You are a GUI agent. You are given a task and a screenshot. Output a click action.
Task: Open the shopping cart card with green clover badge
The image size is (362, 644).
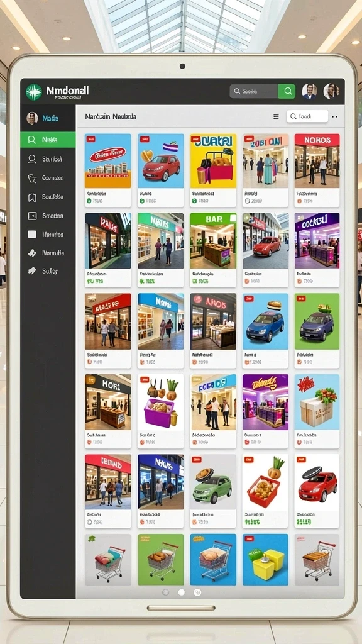[x=108, y=559]
